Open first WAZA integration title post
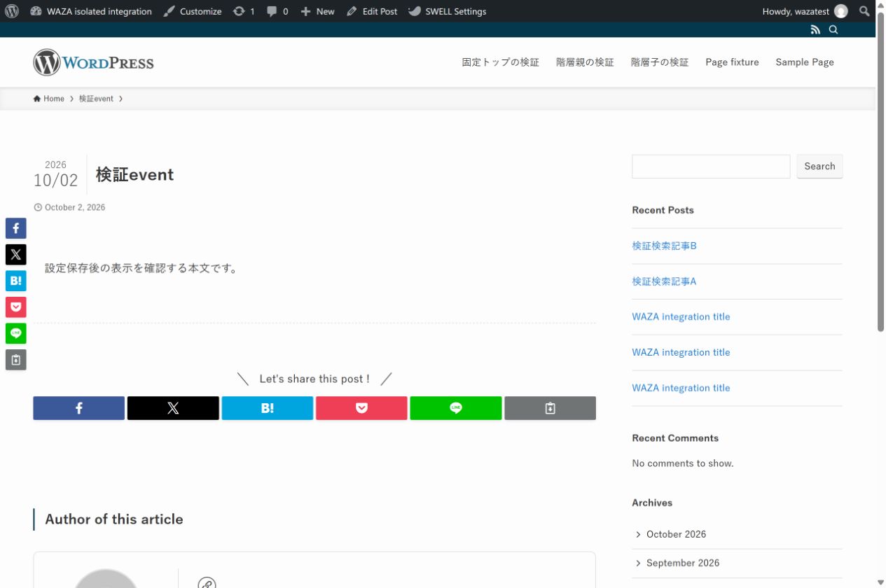The image size is (886, 588). tap(681, 316)
